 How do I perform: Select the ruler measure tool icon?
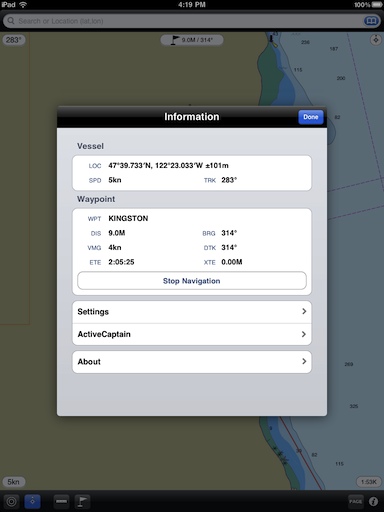coord(61,501)
